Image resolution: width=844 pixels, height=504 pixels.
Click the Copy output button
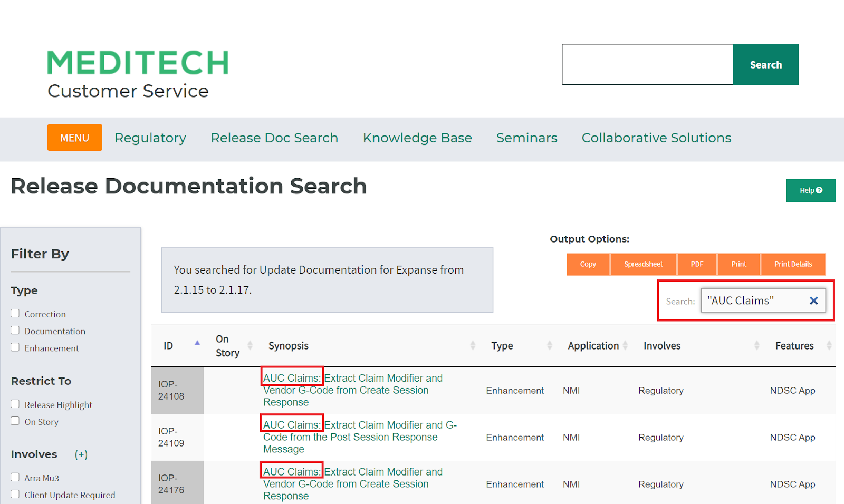tap(588, 264)
